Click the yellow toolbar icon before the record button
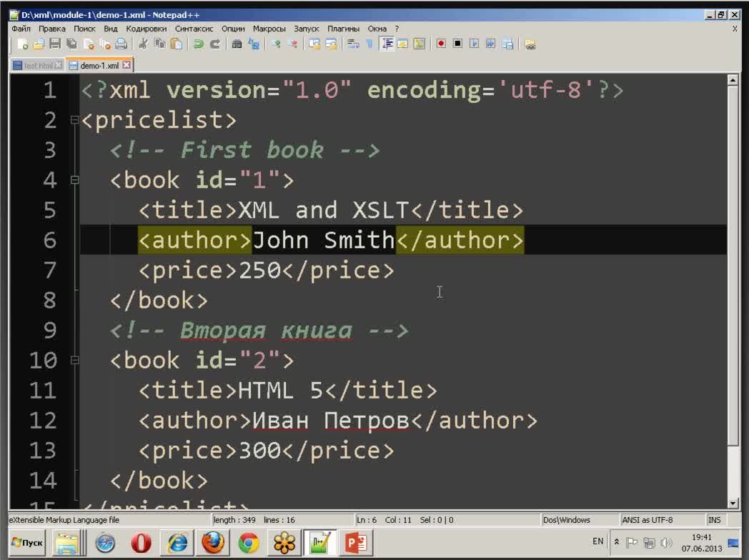 pyautogui.click(x=420, y=44)
